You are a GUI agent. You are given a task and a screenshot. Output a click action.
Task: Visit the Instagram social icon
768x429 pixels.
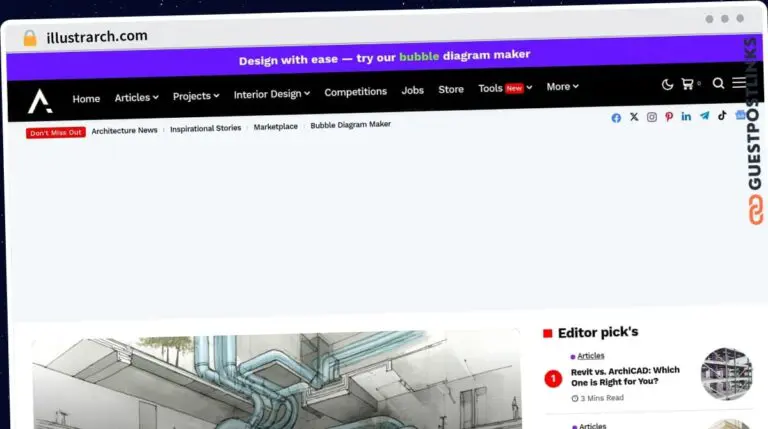pyautogui.click(x=651, y=117)
